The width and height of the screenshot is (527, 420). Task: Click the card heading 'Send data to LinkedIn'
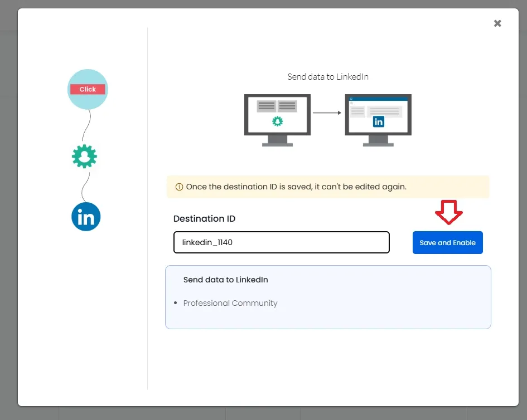pos(225,280)
